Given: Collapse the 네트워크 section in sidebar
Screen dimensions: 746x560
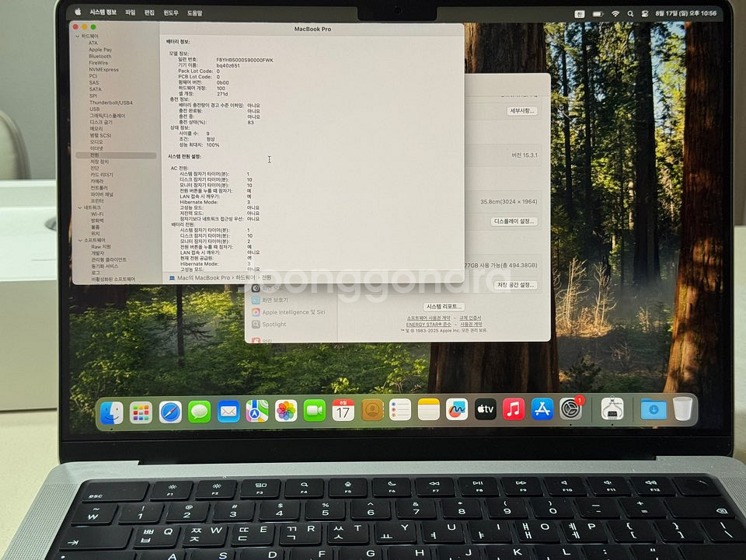Looking at the screenshot, I should coord(80,207).
